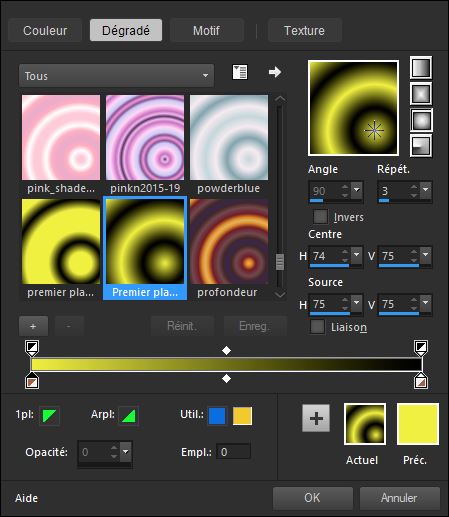
Task: Add to palette with large plus button
Action: 316,418
